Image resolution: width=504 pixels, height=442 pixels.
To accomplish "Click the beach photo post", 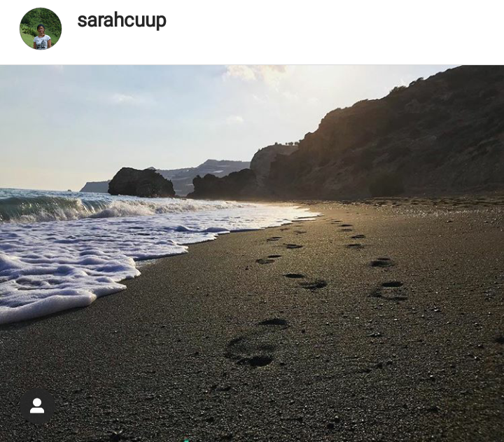I will coord(252,254).
